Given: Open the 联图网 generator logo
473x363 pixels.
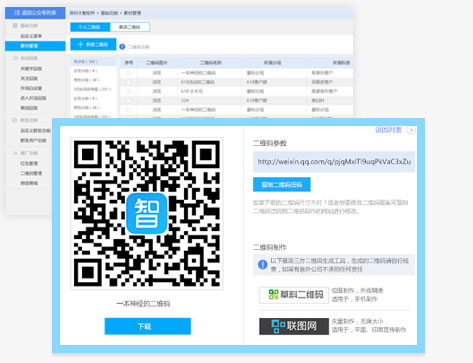Looking at the screenshot, I should (x=294, y=326).
